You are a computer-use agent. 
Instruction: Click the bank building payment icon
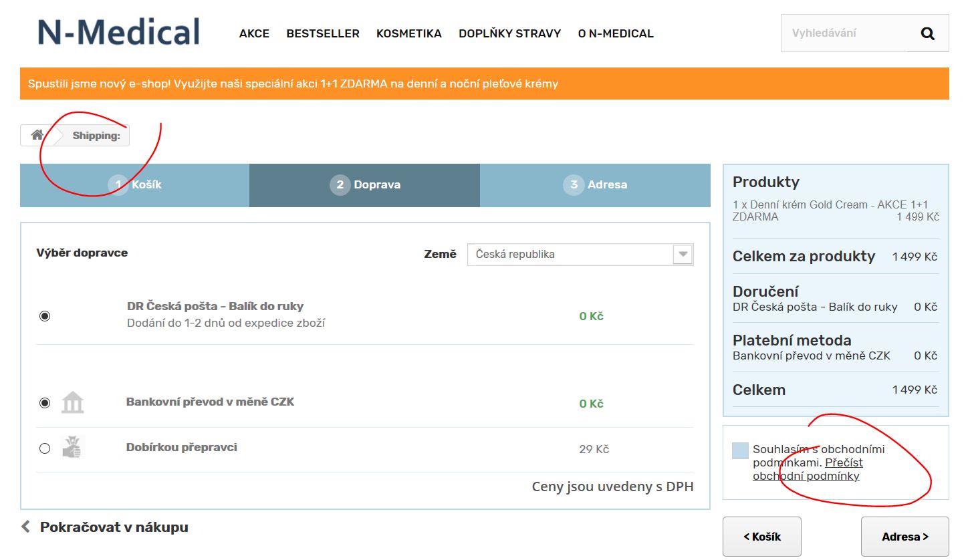(72, 403)
